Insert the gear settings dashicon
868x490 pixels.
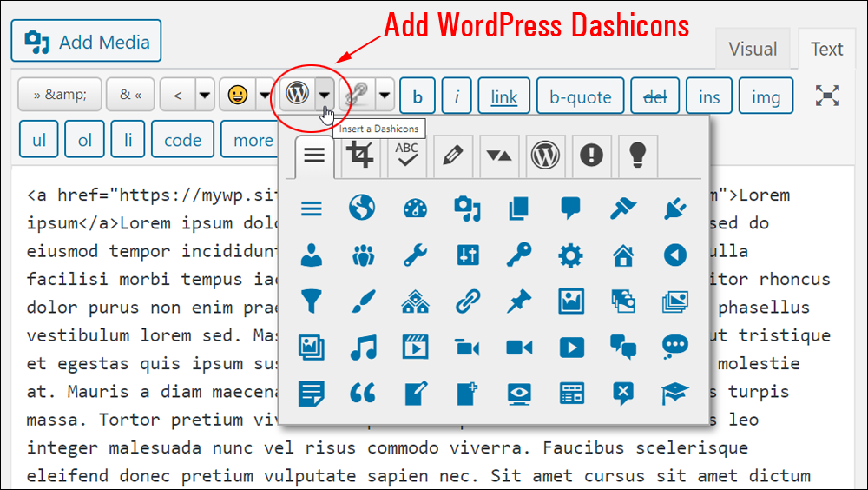(571, 255)
